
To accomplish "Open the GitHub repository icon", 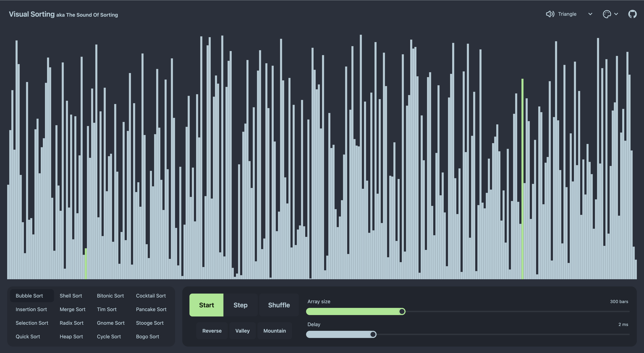I will tap(632, 14).
